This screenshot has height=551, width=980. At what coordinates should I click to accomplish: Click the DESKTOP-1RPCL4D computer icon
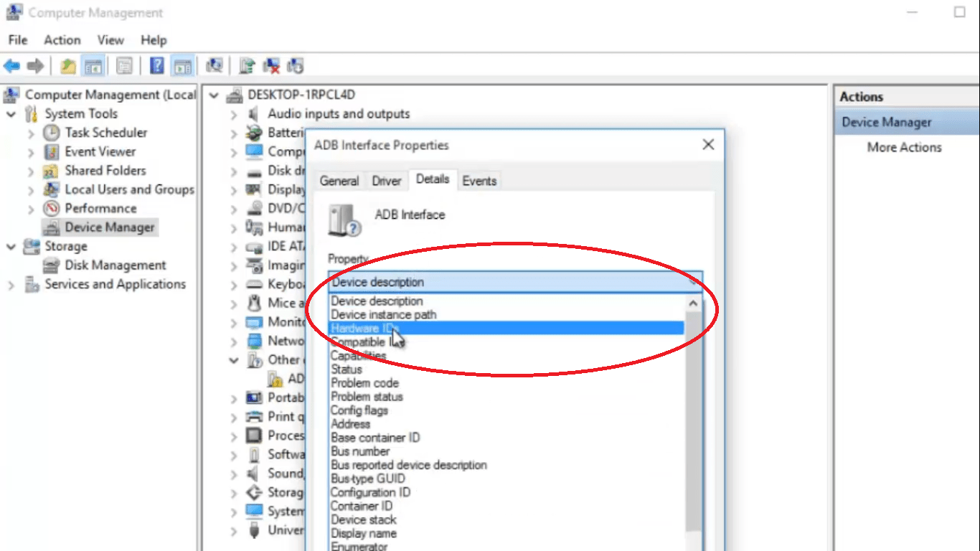[x=235, y=95]
